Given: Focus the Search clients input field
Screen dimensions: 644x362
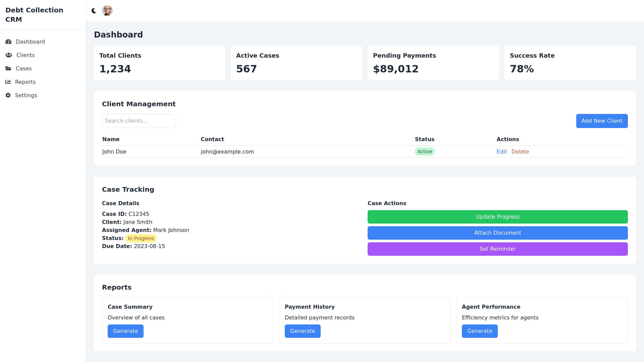Looking at the screenshot, I should coord(138,121).
